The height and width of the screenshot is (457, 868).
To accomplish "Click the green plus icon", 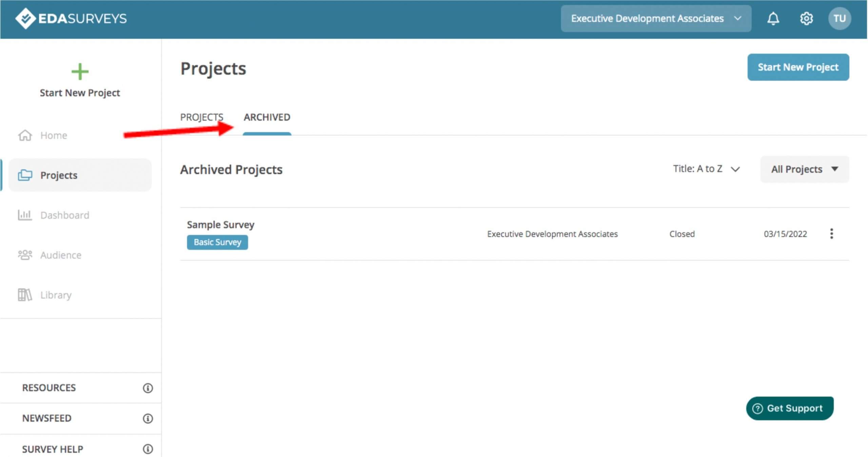I will (x=80, y=71).
